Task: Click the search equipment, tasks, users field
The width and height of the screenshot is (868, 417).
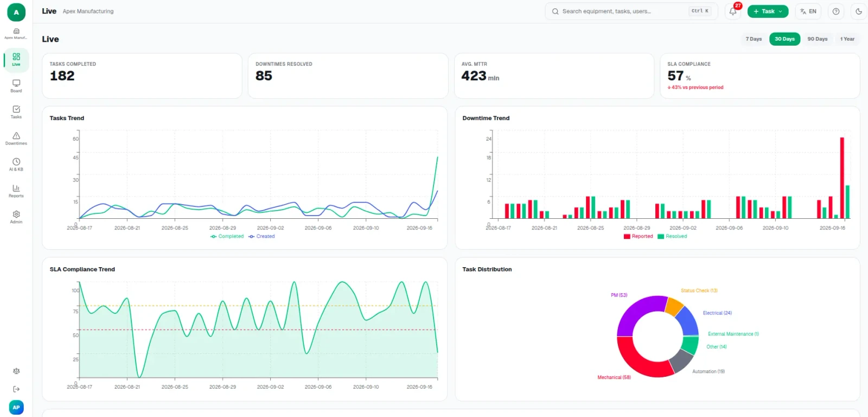Action: point(631,11)
